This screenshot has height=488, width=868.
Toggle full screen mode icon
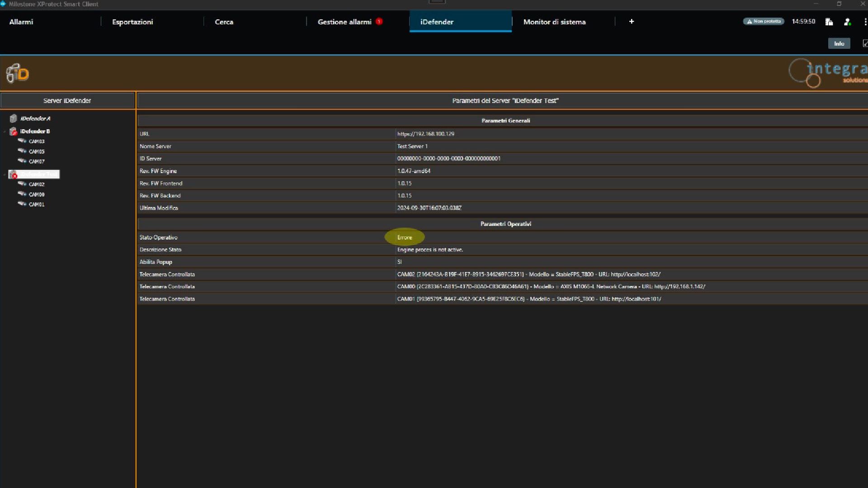[x=865, y=43]
